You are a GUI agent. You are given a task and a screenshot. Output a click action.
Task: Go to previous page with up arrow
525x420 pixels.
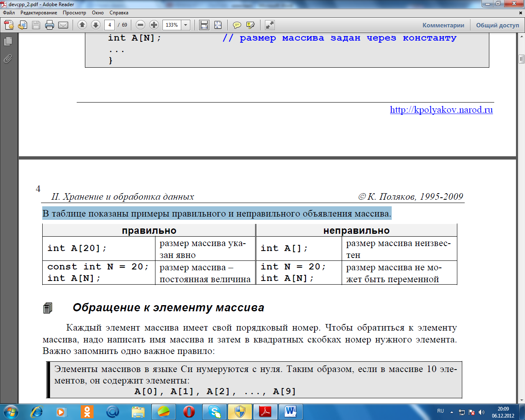coord(82,25)
